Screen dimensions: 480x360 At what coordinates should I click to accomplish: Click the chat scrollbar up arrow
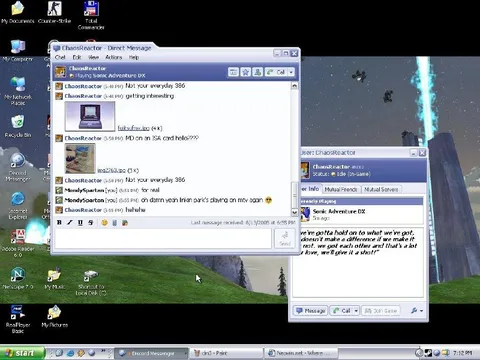(x=294, y=86)
